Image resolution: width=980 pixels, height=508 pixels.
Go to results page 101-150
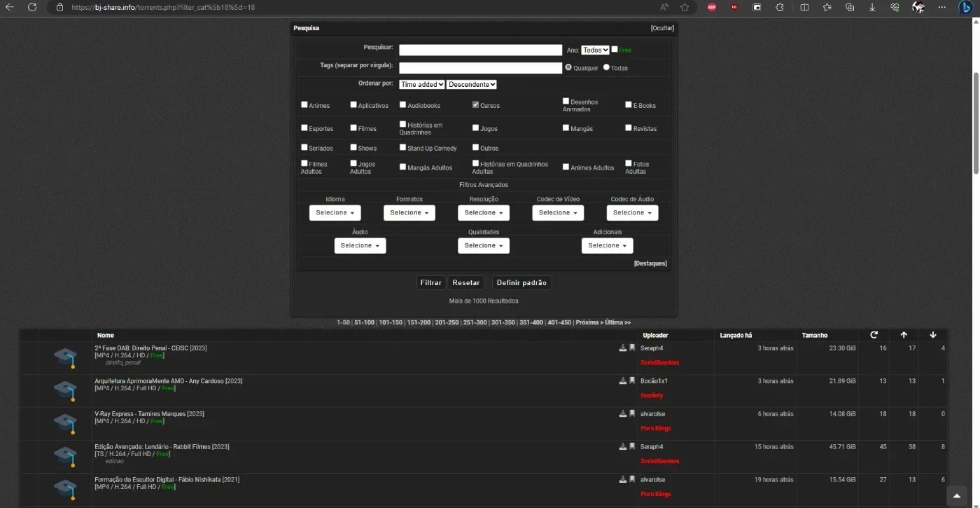pos(391,322)
